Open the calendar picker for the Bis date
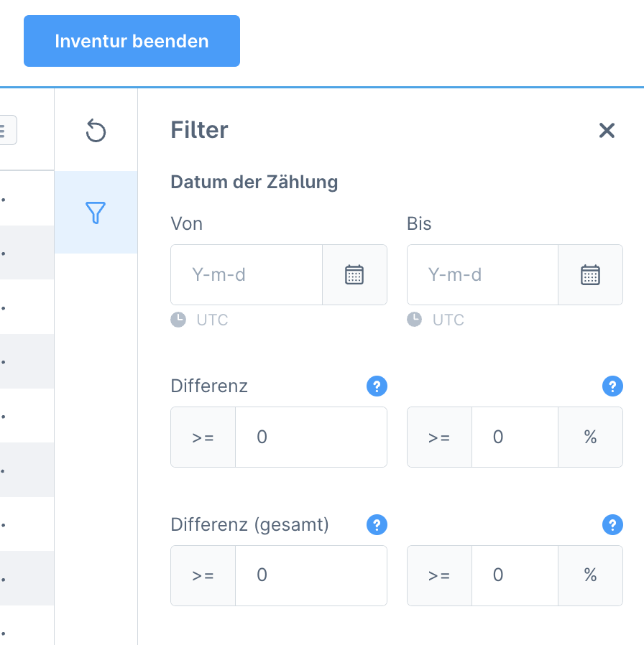The width and height of the screenshot is (644, 645). point(590,274)
